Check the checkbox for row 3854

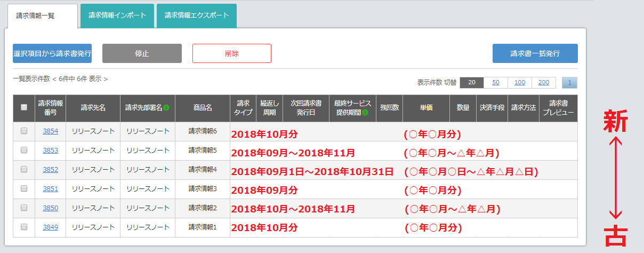(x=24, y=131)
